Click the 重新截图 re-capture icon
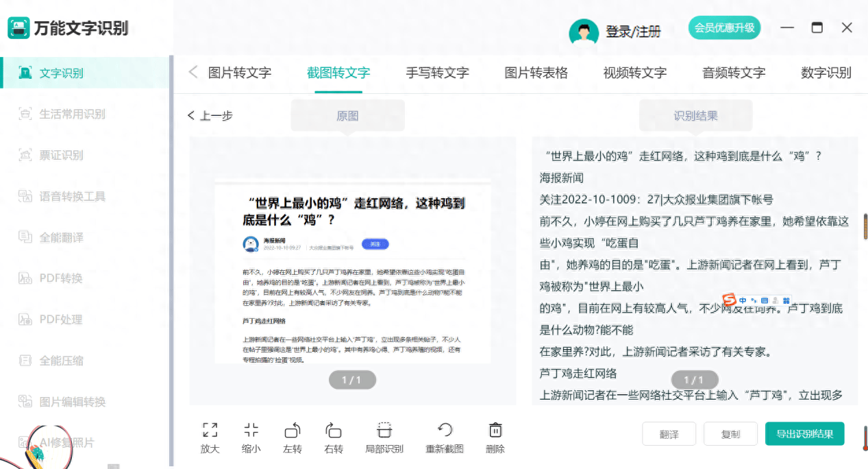 click(x=445, y=431)
